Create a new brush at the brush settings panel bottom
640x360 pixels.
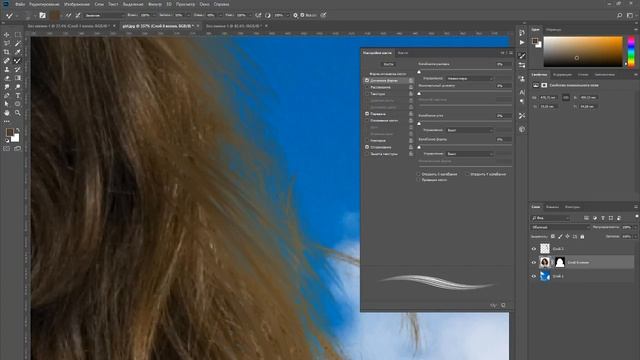point(503,305)
